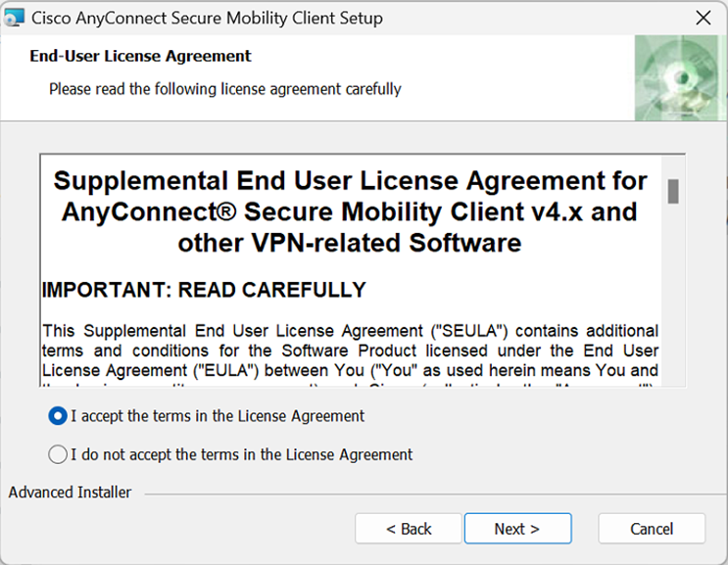The height and width of the screenshot is (565, 728).
Task: Click the "IMPORTANT: READ CAREFULLY" heading
Action: 204,290
